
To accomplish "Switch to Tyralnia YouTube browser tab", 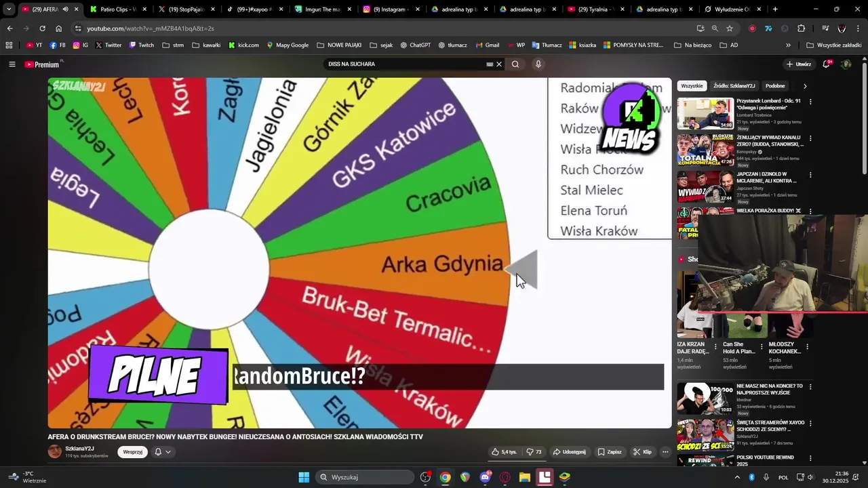I will click(595, 9).
